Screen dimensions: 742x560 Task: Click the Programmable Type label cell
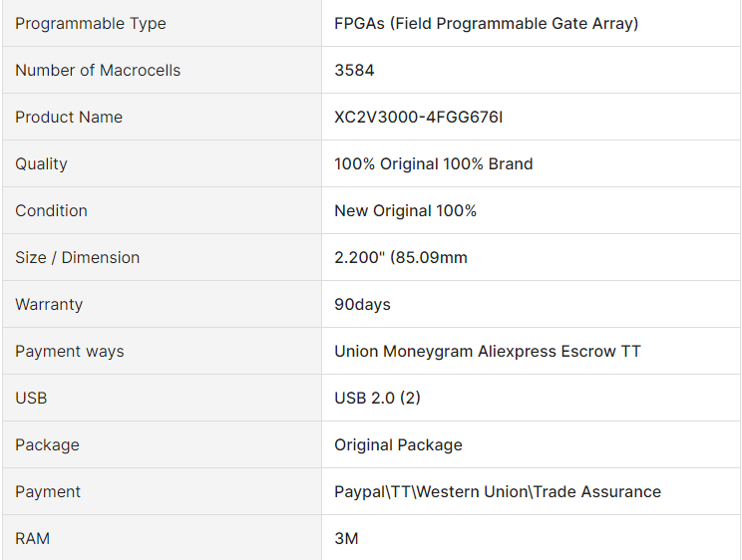point(162,23)
